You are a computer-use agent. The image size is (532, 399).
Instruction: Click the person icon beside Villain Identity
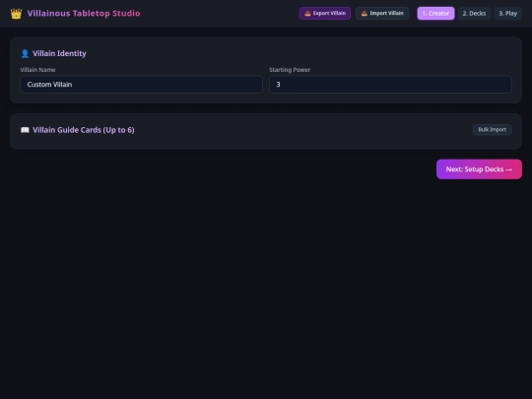25,53
